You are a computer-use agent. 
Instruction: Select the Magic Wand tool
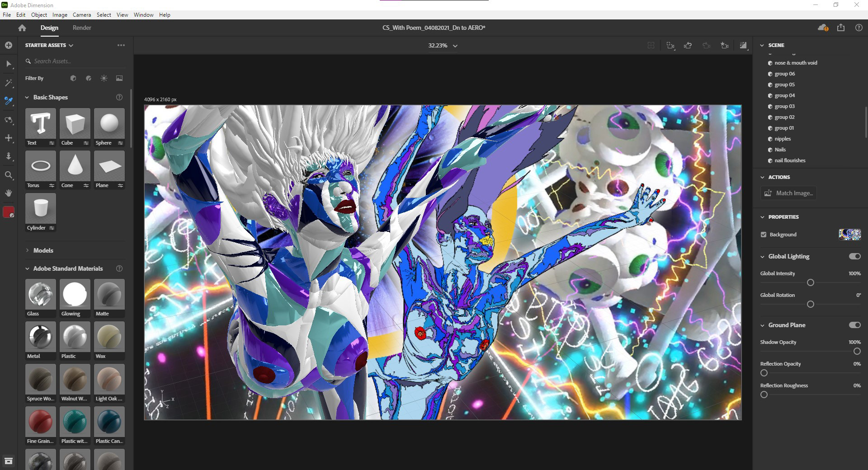pyautogui.click(x=9, y=83)
